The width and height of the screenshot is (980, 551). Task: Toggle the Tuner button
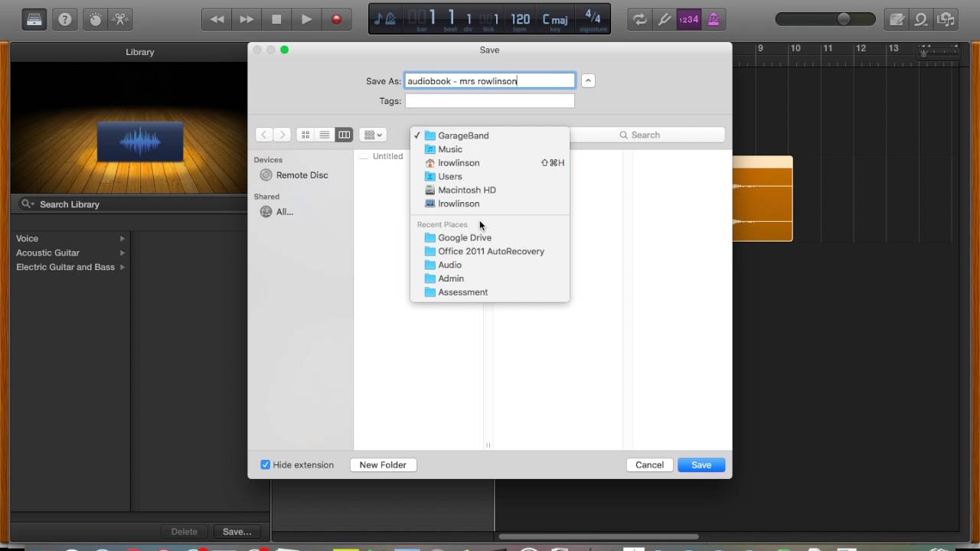pyautogui.click(x=665, y=19)
